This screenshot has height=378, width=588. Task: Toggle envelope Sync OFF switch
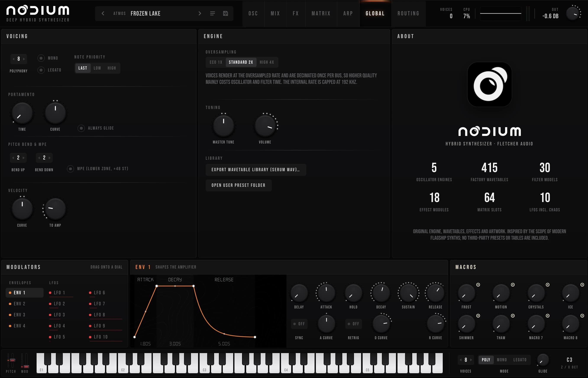pos(299,324)
